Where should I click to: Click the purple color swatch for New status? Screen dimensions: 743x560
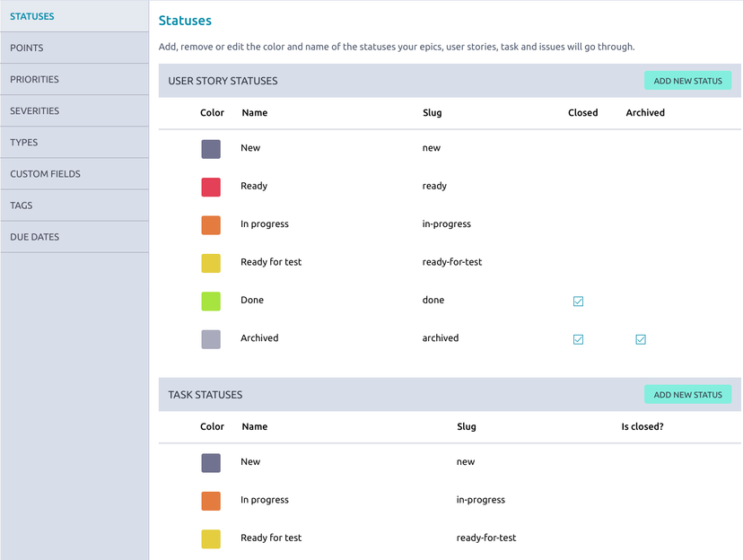tap(210, 148)
